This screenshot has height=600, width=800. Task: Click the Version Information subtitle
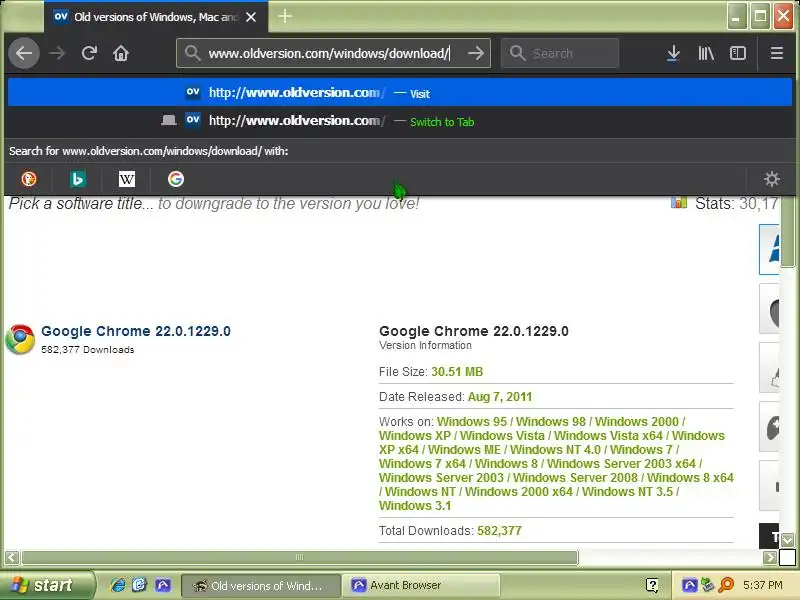click(x=425, y=345)
